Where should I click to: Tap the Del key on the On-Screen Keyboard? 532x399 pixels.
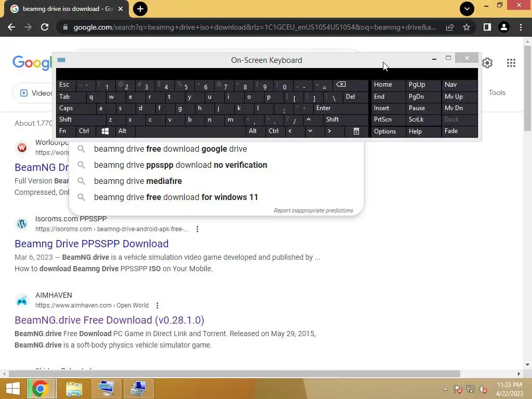pos(355,97)
